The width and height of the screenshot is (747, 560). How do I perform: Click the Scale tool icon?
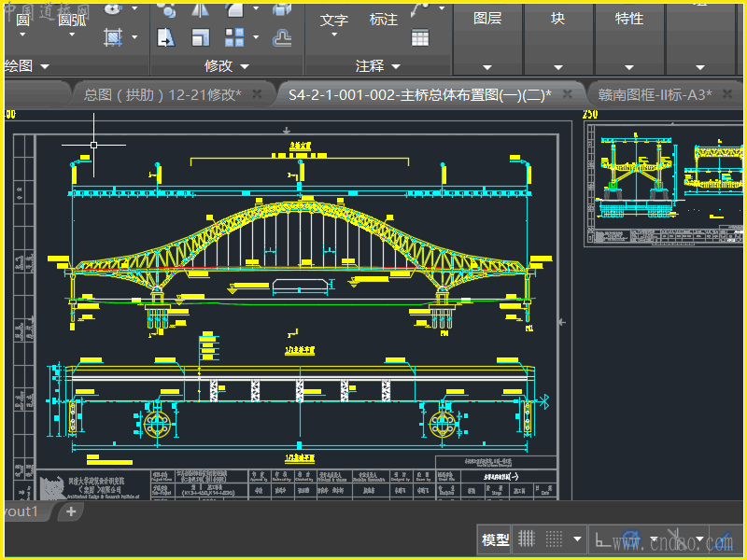click(x=200, y=37)
